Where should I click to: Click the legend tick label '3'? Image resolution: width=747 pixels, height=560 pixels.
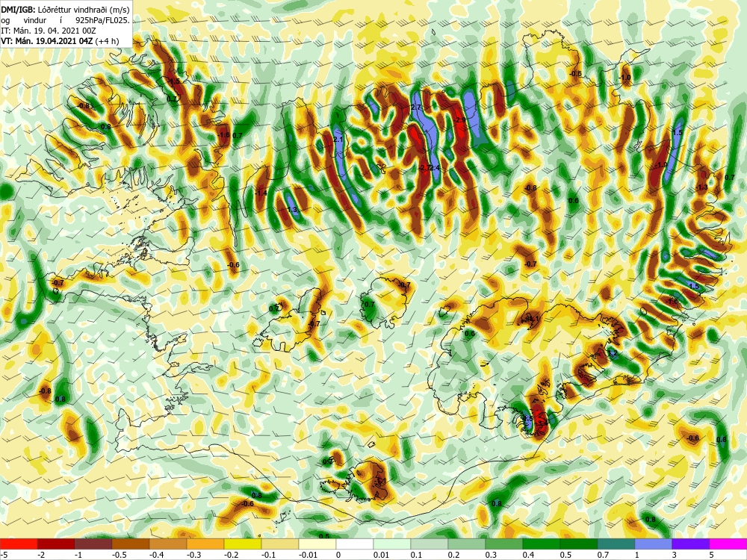[x=675, y=555]
